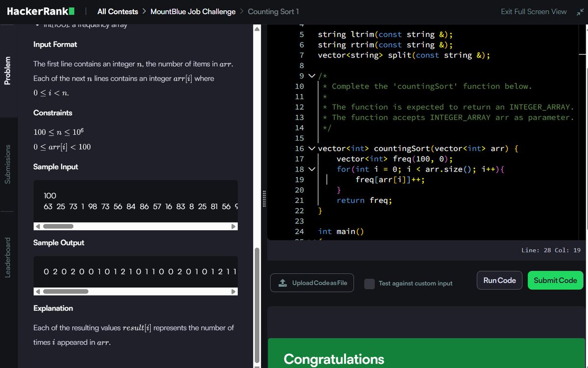The height and width of the screenshot is (368, 588).
Task: Click the panel divider drag handle
Action: pyautogui.click(x=265, y=198)
